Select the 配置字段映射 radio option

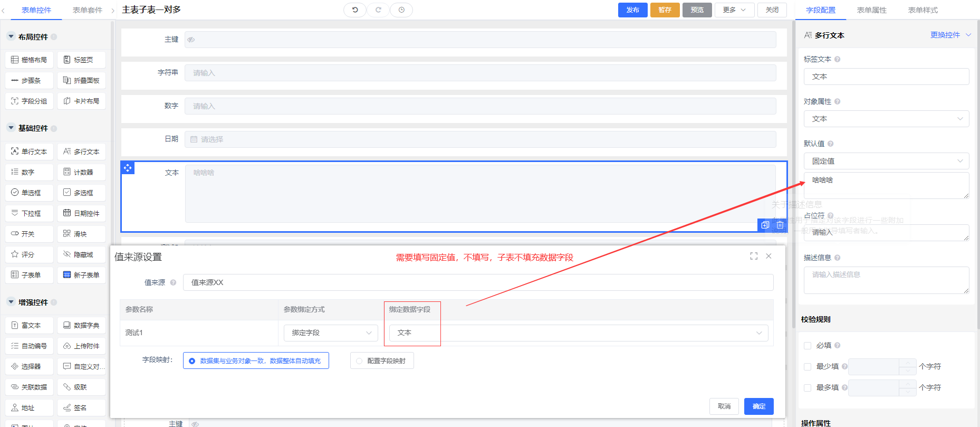(x=359, y=361)
